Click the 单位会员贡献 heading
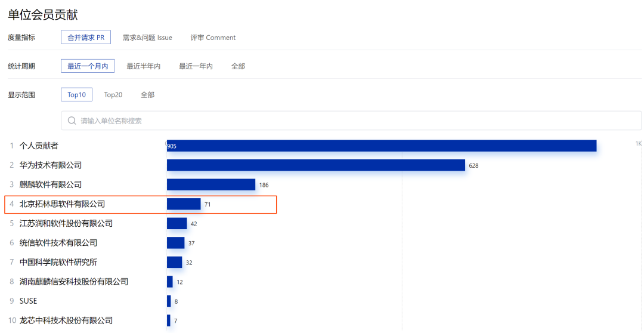 [x=43, y=15]
